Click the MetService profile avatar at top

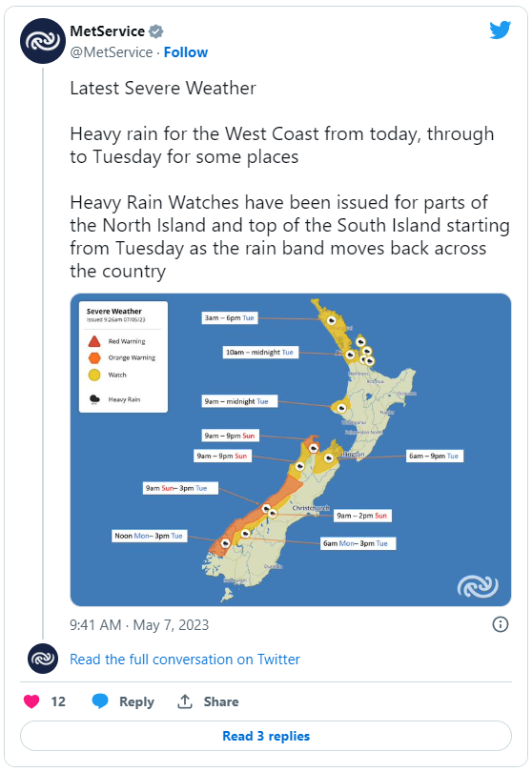(43, 41)
